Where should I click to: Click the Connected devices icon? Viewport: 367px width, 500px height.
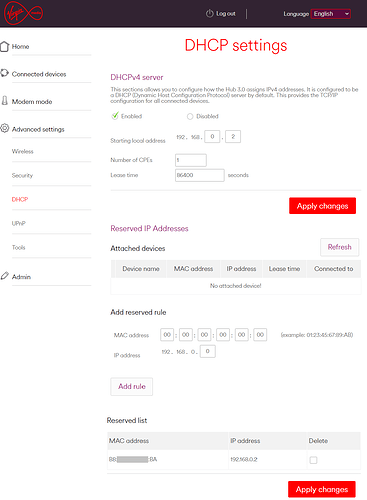coord(4,73)
